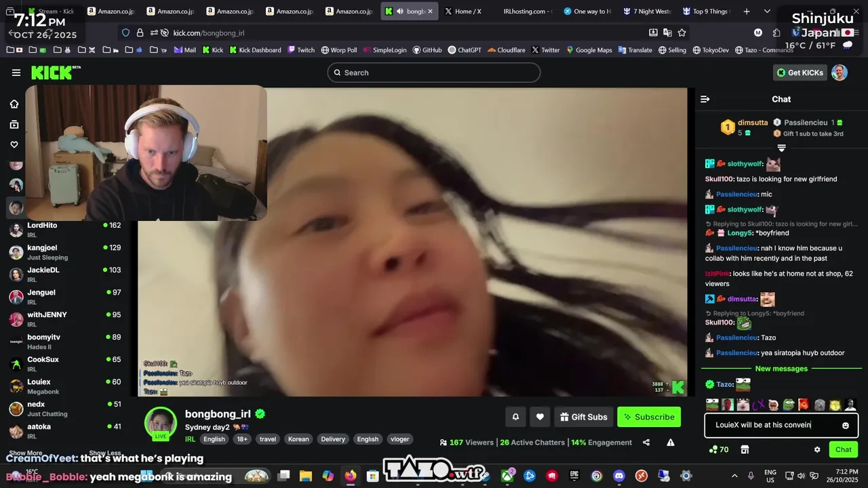Open the Cloudflare bookmark
The image size is (868, 488).
506,50
